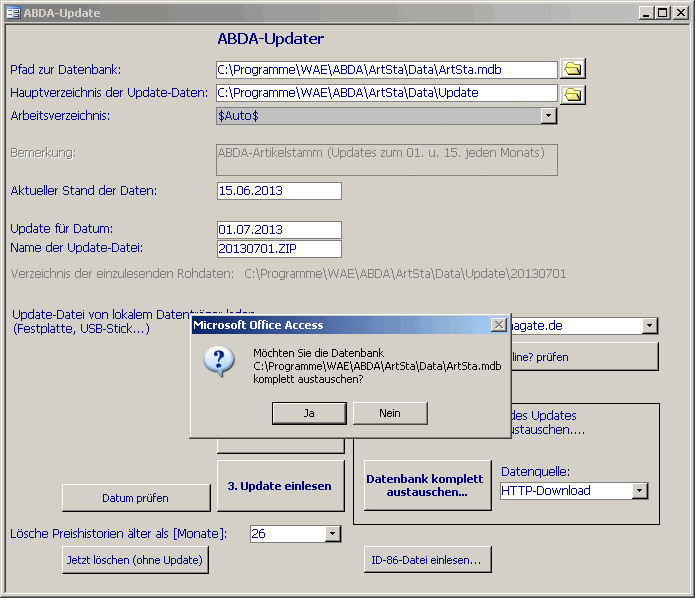Screen dimensions: 695x598
Task: Click the Aktueller Stand der Daten field
Action: [x=279, y=191]
